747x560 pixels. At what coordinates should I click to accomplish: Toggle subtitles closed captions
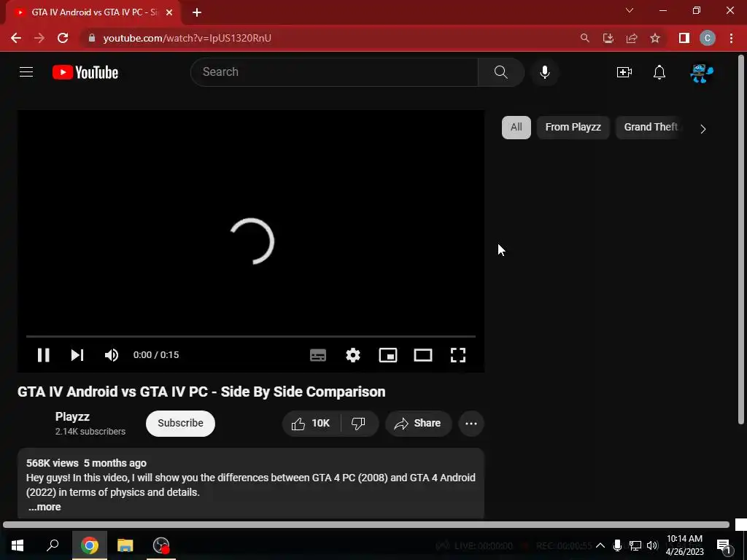[318, 355]
